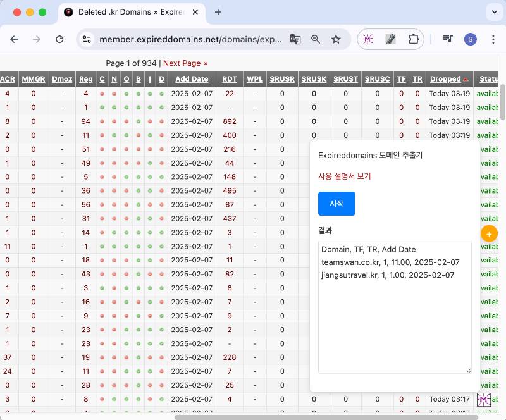Open the Chrome extensions puzzle icon
The width and height of the screenshot is (506, 420).
pos(414,39)
